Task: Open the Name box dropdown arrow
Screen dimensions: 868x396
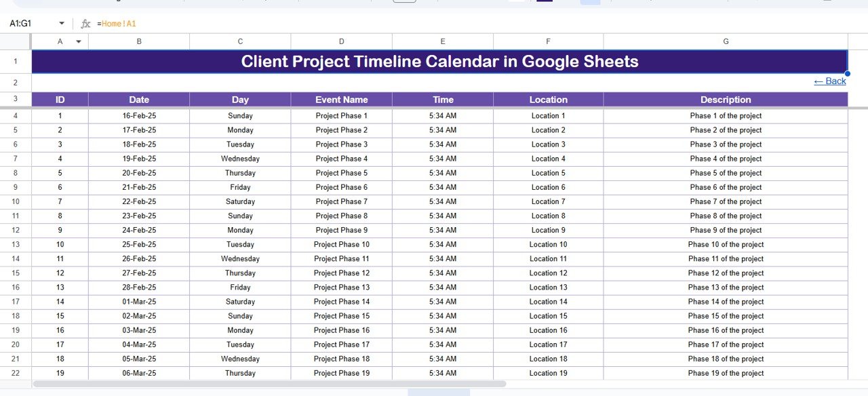Action: pyautogui.click(x=62, y=24)
